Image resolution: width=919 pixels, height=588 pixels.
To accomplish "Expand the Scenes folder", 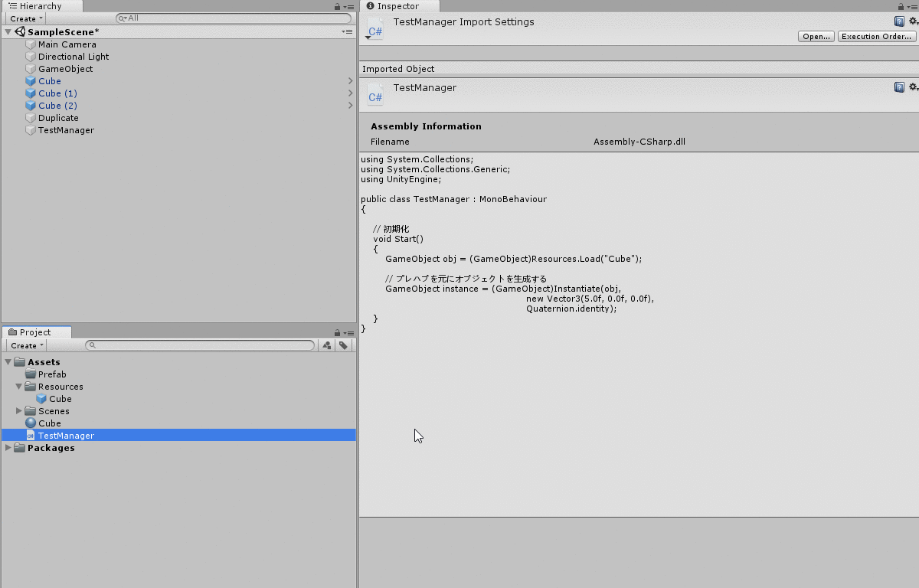I will [x=19, y=411].
